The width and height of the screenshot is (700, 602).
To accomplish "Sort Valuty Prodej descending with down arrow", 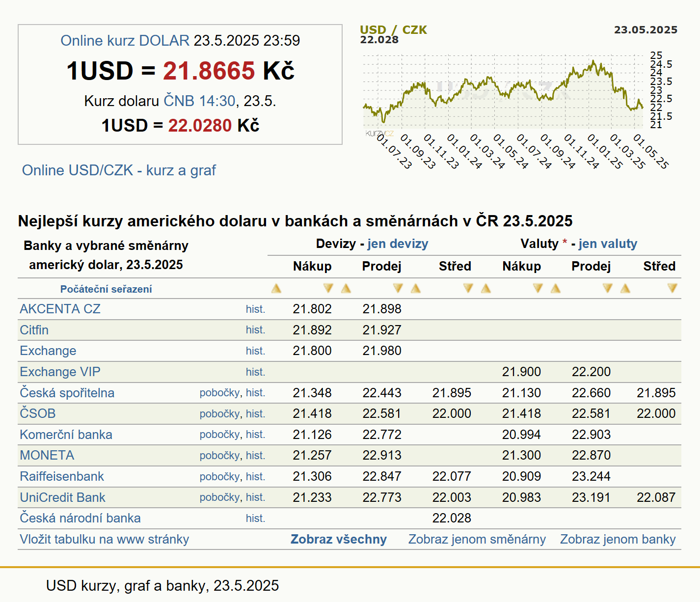I will click(x=607, y=288).
